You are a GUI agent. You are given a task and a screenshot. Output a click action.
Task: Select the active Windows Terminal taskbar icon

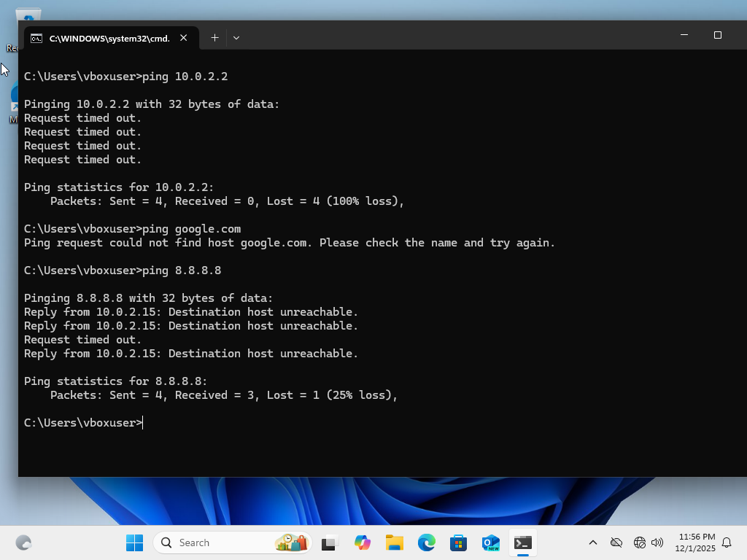(x=522, y=542)
